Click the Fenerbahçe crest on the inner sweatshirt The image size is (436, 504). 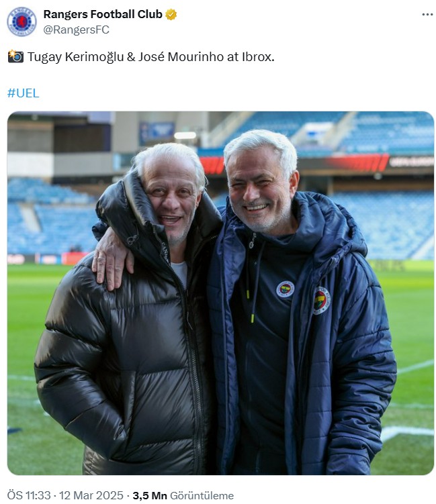[x=285, y=289]
